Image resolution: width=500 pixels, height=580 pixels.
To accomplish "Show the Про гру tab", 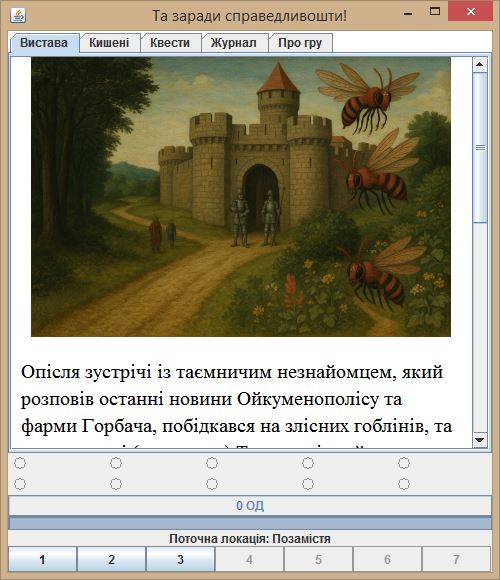I will pos(300,43).
